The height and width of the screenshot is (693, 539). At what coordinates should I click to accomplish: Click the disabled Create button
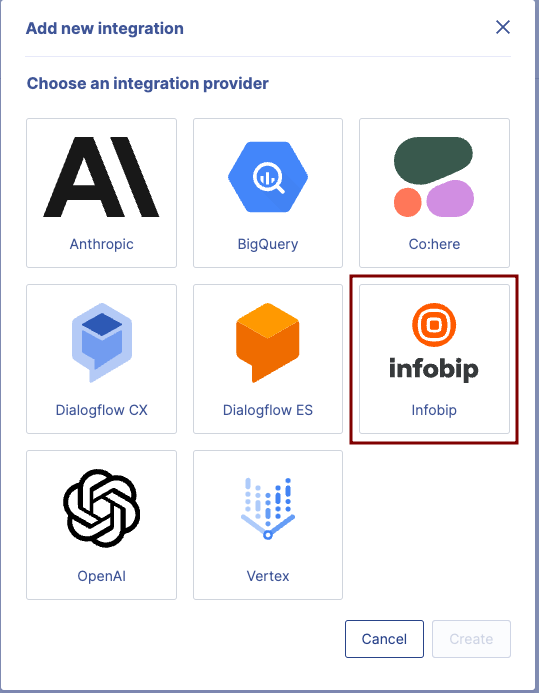(471, 639)
